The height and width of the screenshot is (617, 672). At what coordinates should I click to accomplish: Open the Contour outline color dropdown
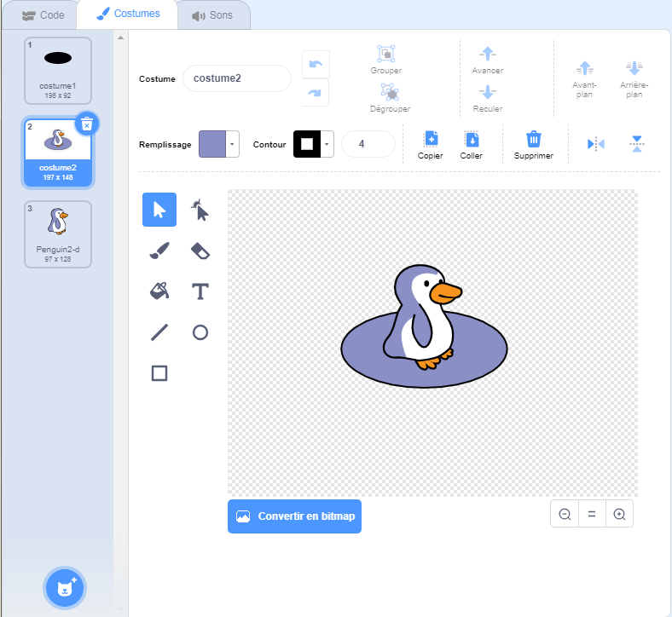pos(327,145)
